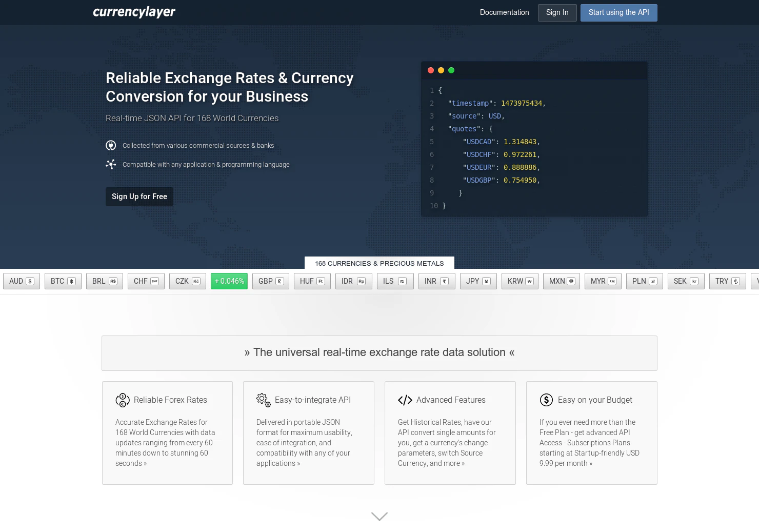Open the Documentation link
Image resolution: width=759 pixels, height=532 pixels.
(x=504, y=12)
